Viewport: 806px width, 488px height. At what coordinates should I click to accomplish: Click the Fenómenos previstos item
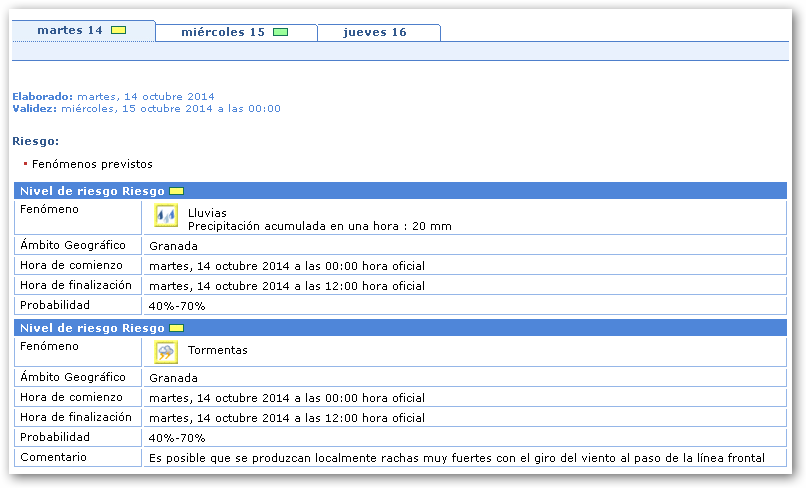click(92, 163)
